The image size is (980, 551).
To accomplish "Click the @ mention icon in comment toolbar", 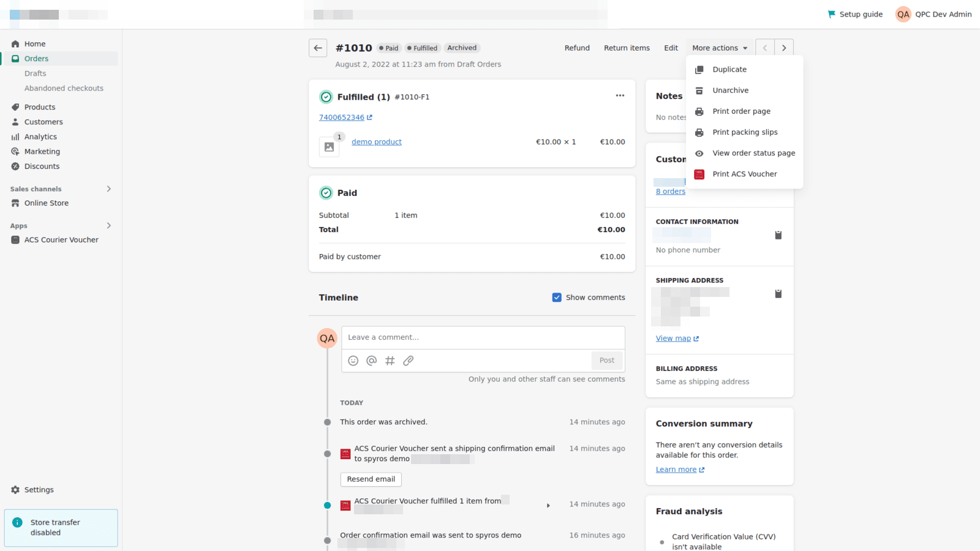I will click(x=371, y=361).
